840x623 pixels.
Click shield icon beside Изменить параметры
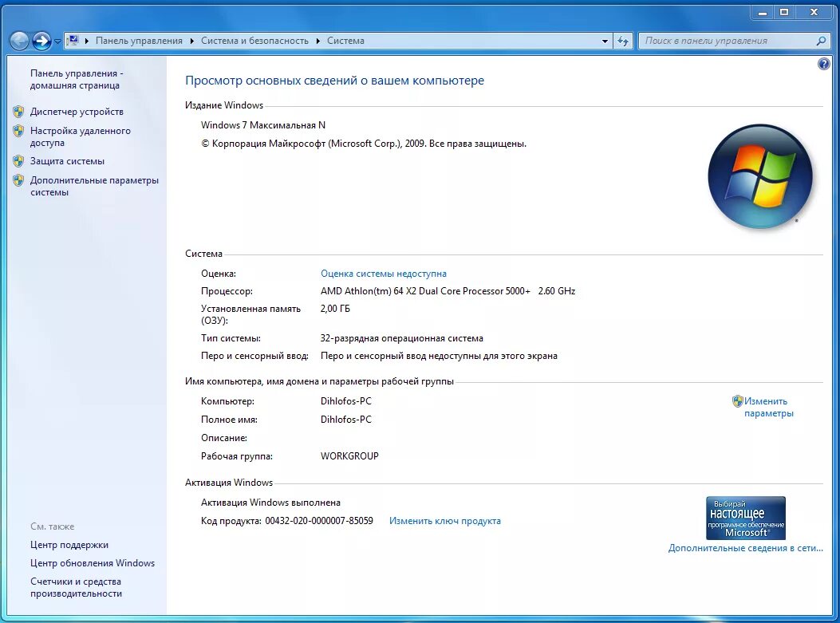(x=738, y=401)
